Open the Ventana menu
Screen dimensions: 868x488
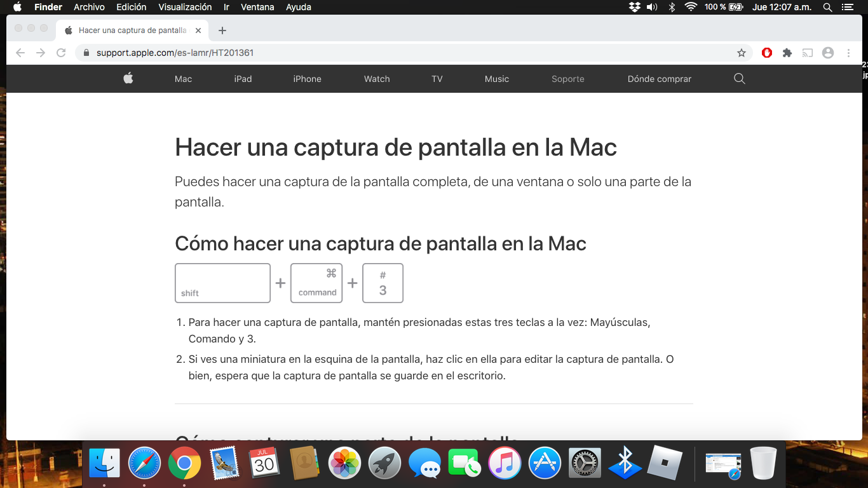pyautogui.click(x=257, y=7)
